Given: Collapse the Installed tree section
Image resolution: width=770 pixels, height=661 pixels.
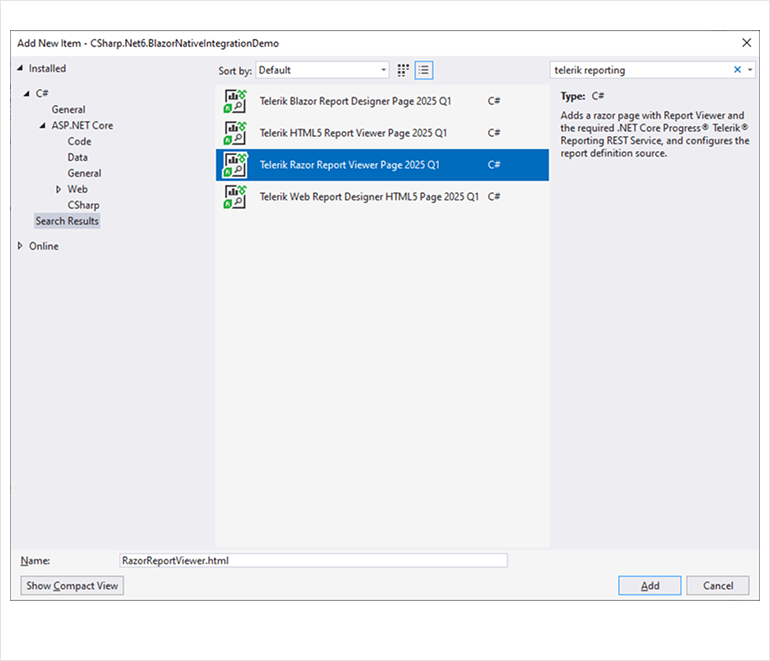Looking at the screenshot, I should 20,68.
